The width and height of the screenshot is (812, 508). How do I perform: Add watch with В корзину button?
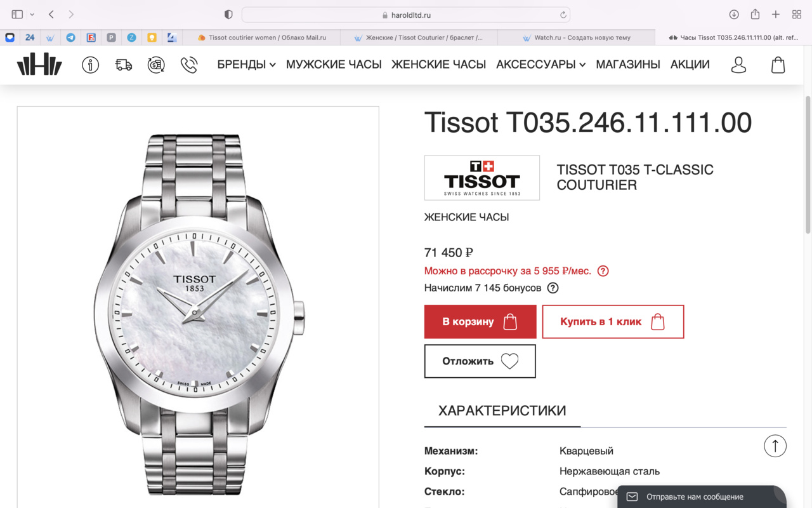(480, 322)
